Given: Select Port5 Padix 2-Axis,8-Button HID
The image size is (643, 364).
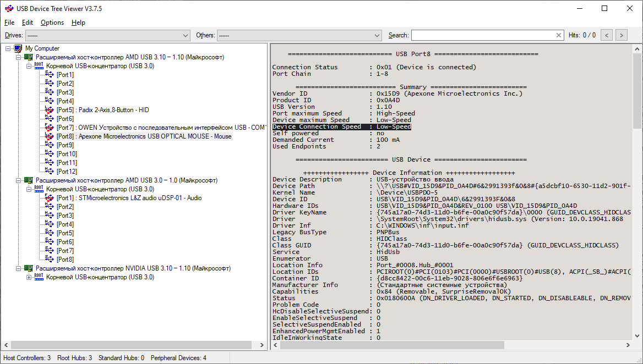Looking at the screenshot, I should pos(102,110).
